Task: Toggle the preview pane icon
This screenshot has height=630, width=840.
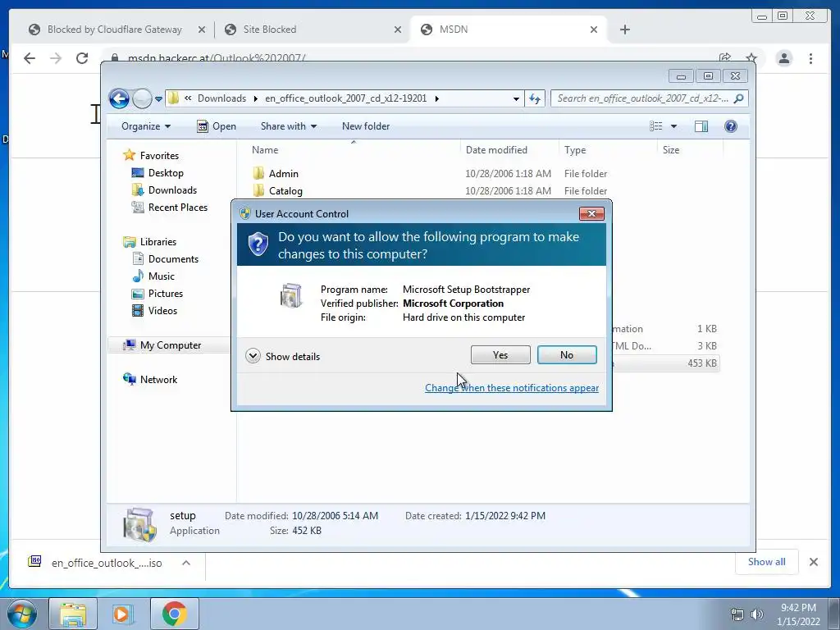Action: point(701,126)
